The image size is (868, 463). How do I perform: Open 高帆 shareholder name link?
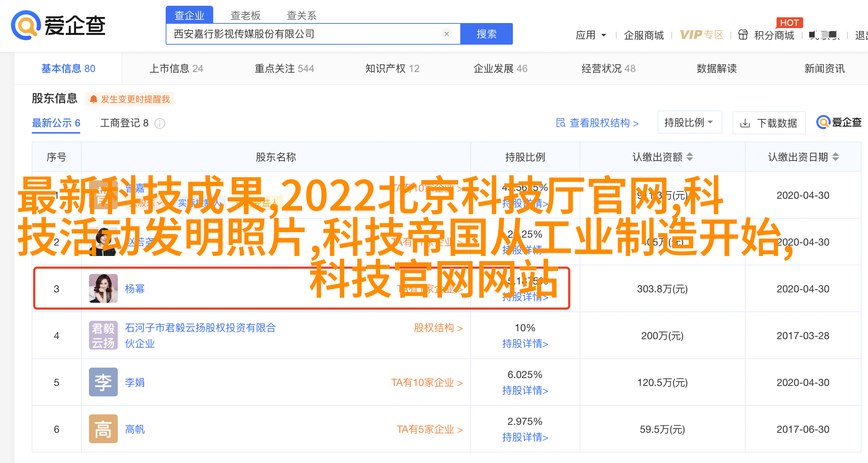(135, 429)
